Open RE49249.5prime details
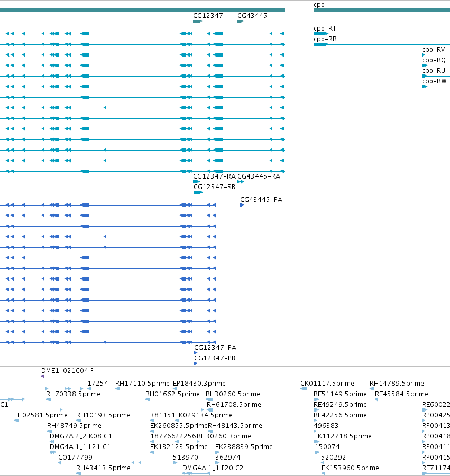Viewport: 450px width, 476px height. (340, 405)
